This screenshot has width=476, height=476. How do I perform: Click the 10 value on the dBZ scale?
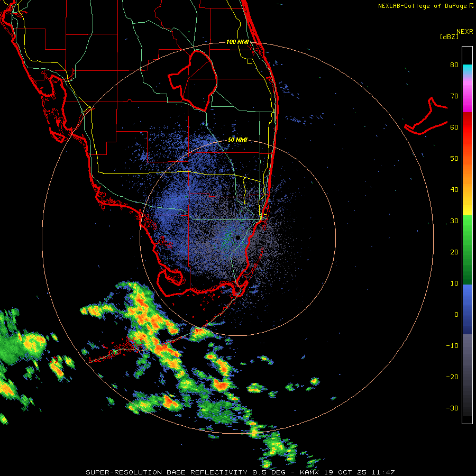[x=454, y=283]
